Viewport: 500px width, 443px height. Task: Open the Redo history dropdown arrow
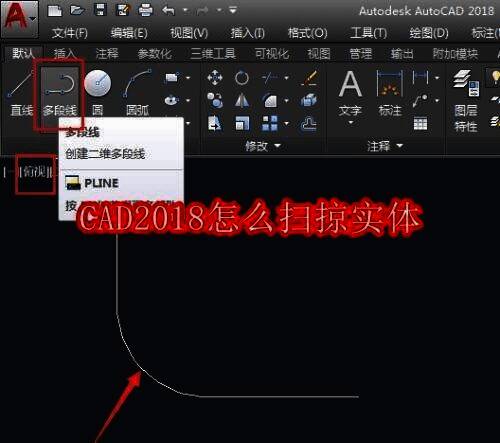[219, 11]
